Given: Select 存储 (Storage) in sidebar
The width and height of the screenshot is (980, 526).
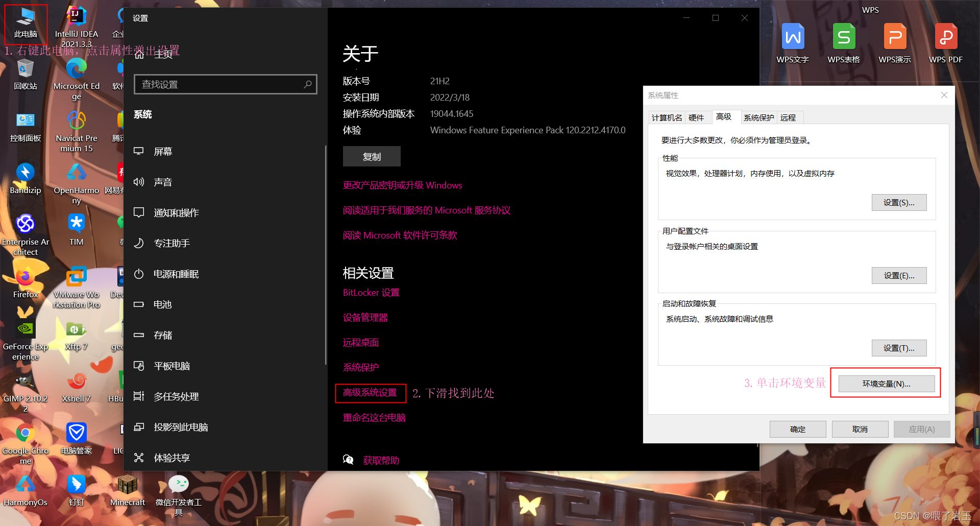Looking at the screenshot, I should 225,335.
